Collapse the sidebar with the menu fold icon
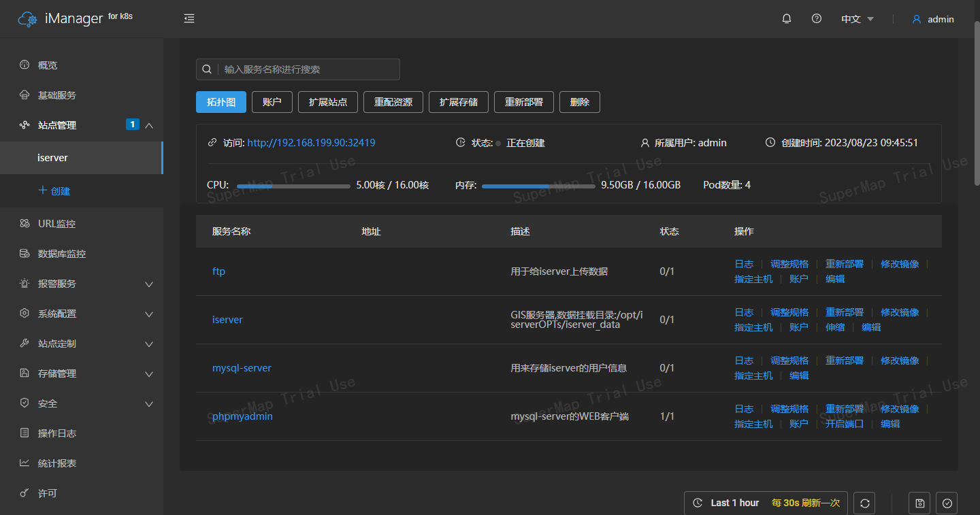Viewport: 980px width, 515px height. (189, 19)
